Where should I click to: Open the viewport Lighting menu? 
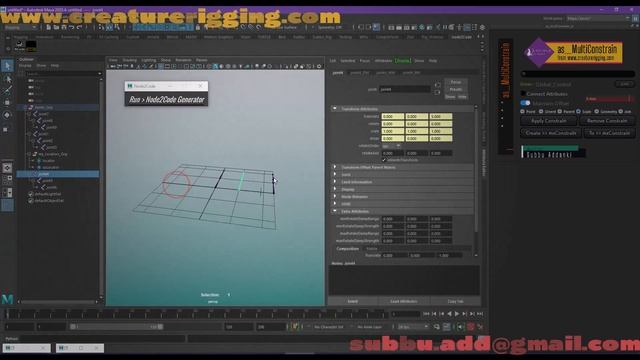[149, 60]
